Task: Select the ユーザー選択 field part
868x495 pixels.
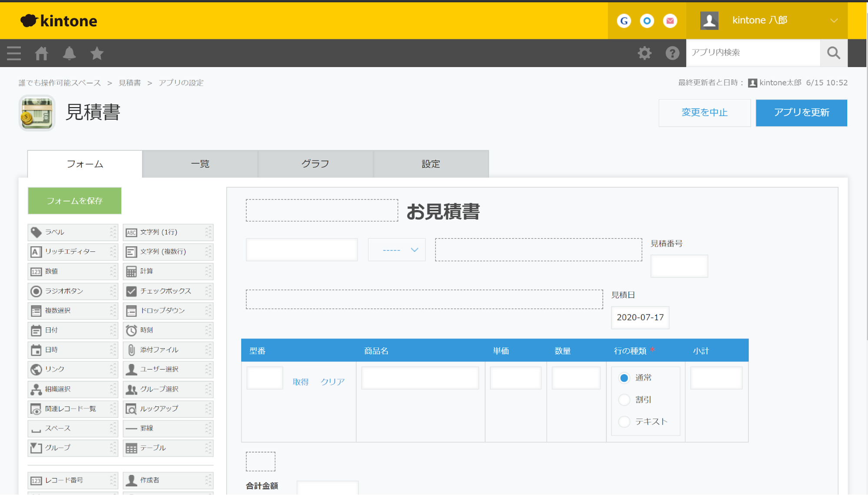Action: click(x=168, y=370)
